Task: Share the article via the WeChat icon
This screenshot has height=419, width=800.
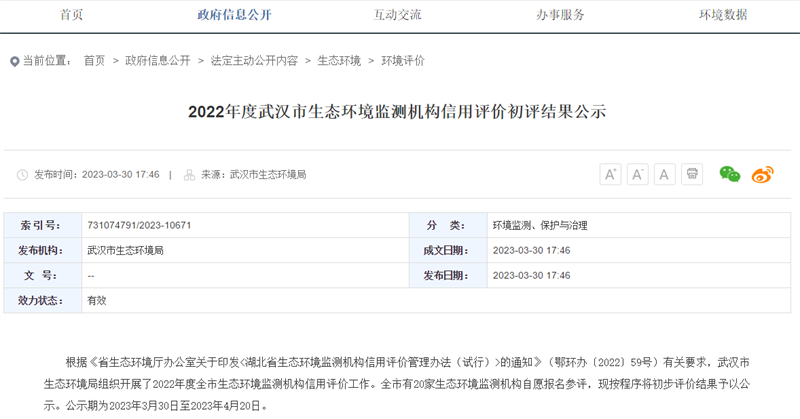Action: point(730,174)
